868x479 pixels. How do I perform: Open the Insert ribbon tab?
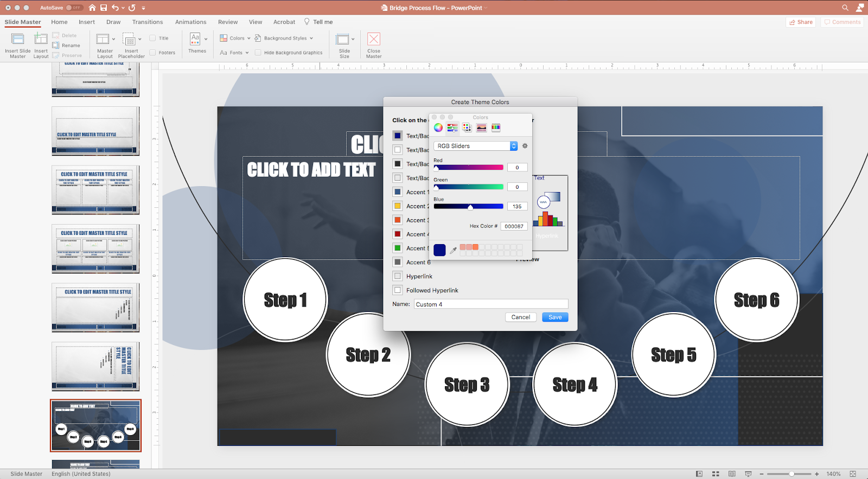[x=86, y=22]
